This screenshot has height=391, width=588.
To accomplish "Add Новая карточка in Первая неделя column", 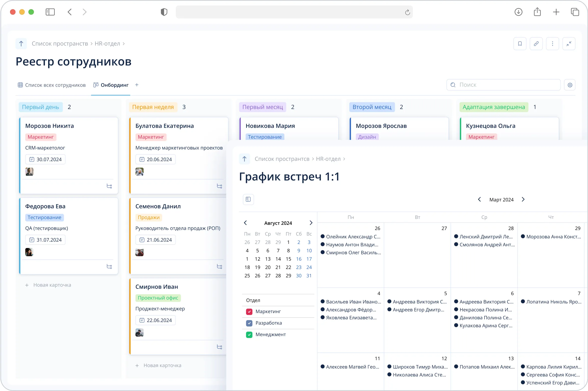I will [158, 365].
